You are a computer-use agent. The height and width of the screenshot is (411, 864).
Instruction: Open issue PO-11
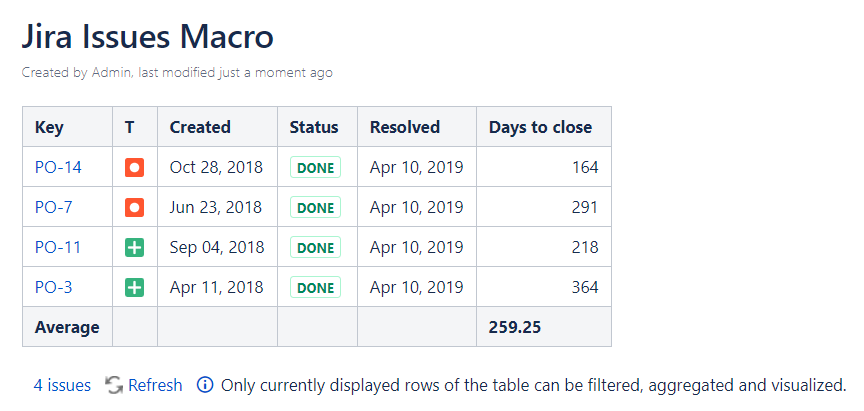click(58, 247)
